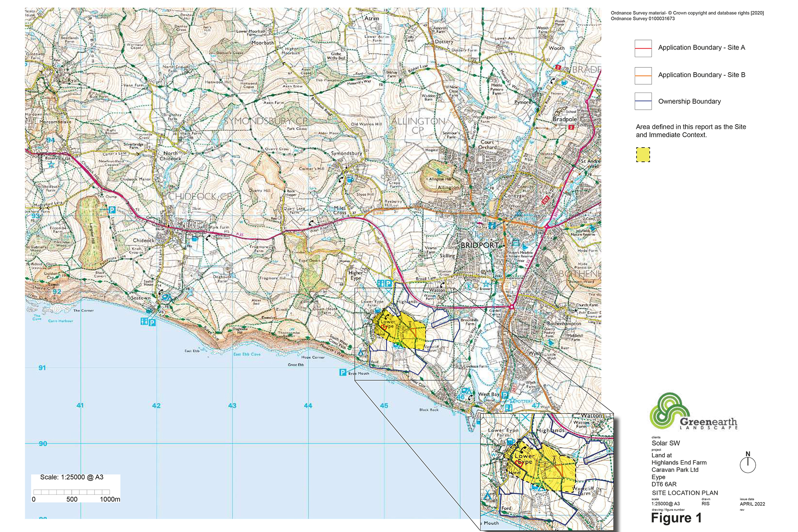Click the parking icon at Eype Mouth
The image size is (798, 532).
[342, 372]
